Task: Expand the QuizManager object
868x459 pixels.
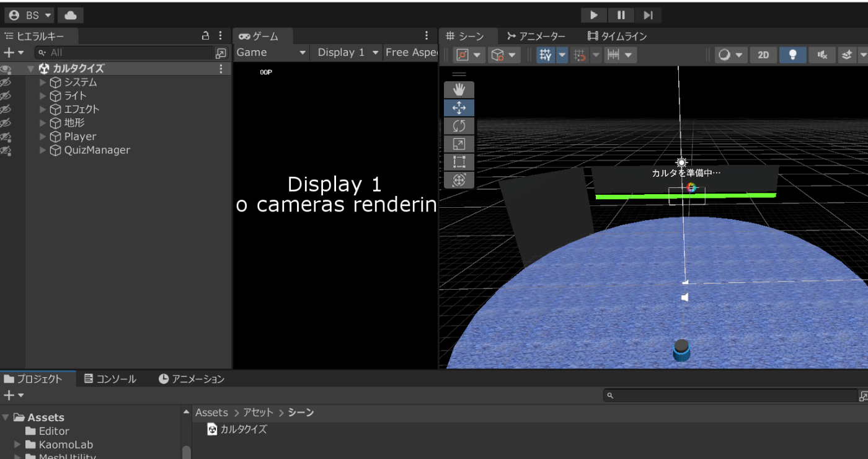Action: click(43, 150)
